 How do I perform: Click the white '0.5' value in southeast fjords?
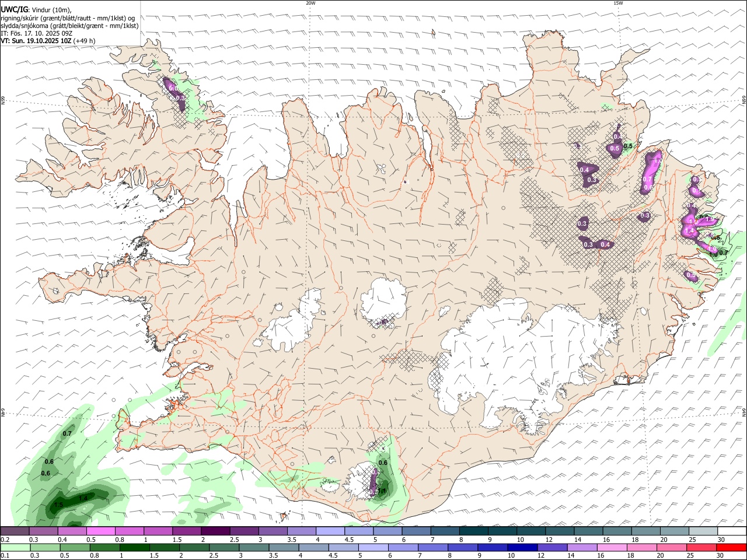click(691, 275)
